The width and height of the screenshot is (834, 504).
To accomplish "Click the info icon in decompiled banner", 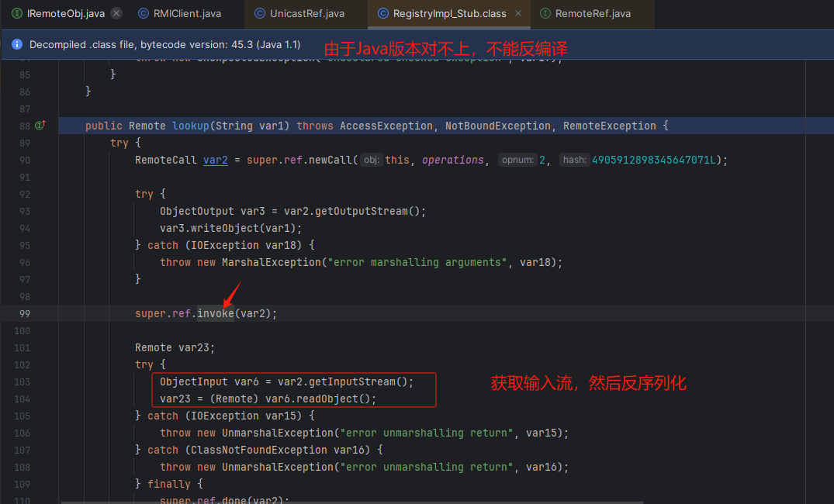I will [x=16, y=45].
